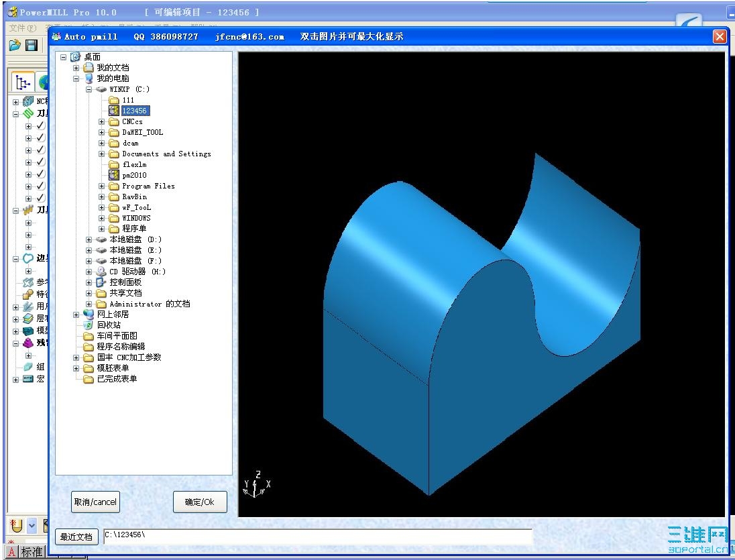The width and height of the screenshot is (735, 560).
Task: Select the 共享文档 folder
Action: coord(125,293)
